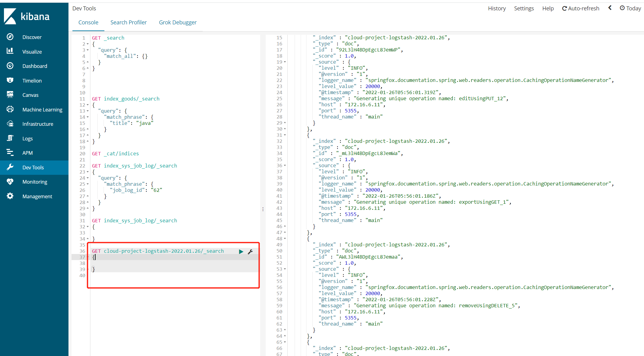Click the back chevron arrow in time picker
Screen dimensions: 644x356
[x=610, y=8]
